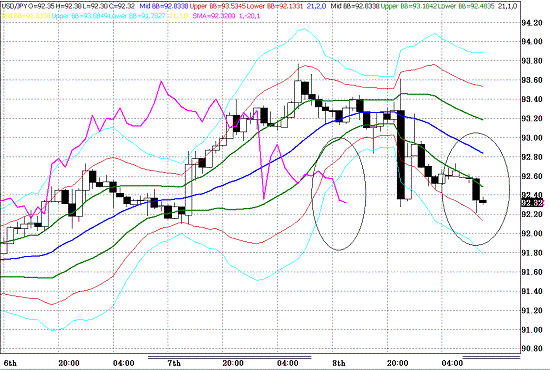Image resolution: width=550 pixels, height=370 pixels.
Task: Click the 8th date label on time axis
Action: click(339, 363)
